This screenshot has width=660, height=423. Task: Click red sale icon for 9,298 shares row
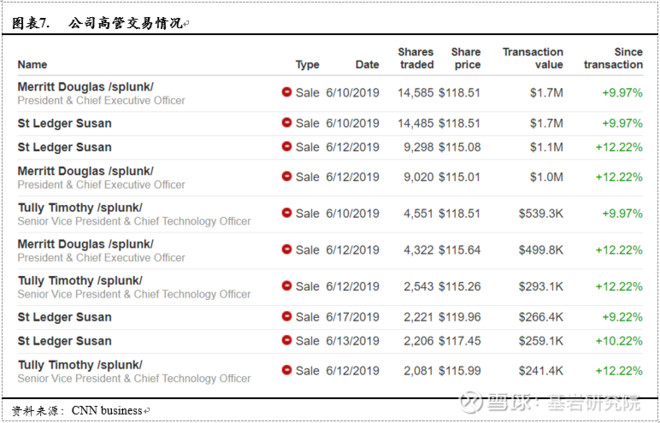click(287, 147)
